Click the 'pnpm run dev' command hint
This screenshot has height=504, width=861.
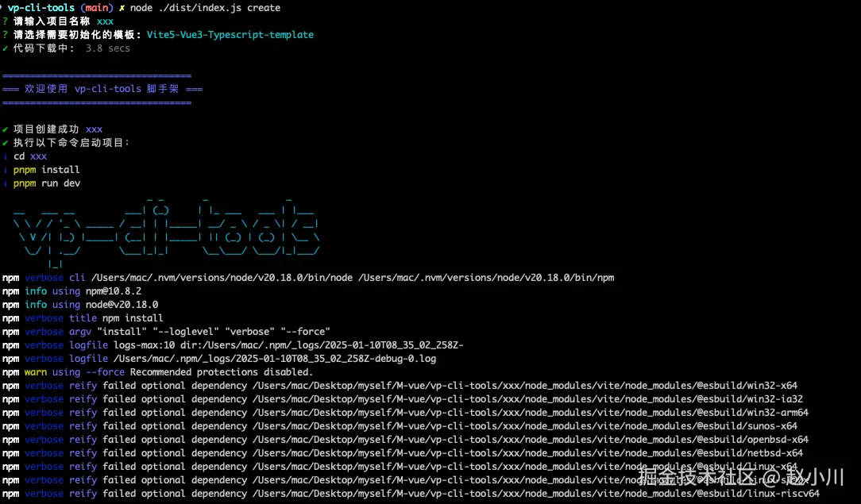pos(47,183)
